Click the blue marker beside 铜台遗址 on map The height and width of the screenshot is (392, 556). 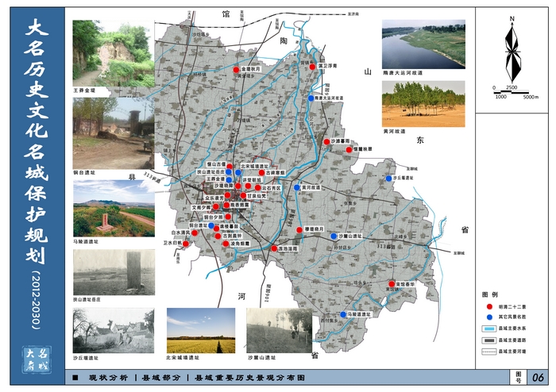[211, 225]
